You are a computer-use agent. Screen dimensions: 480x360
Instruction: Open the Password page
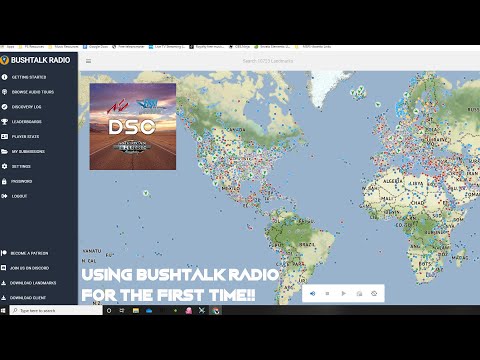[22, 181]
